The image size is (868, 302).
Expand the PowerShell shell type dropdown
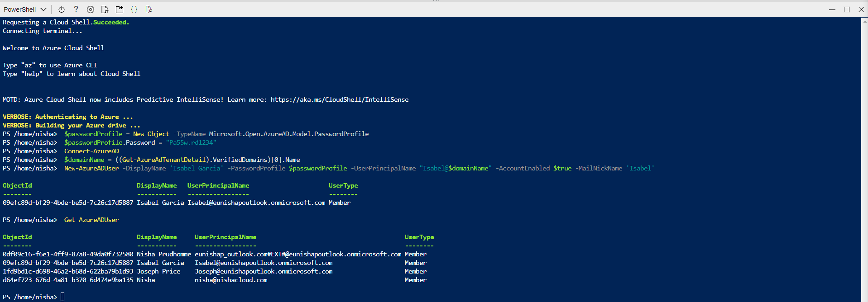pyautogui.click(x=25, y=9)
